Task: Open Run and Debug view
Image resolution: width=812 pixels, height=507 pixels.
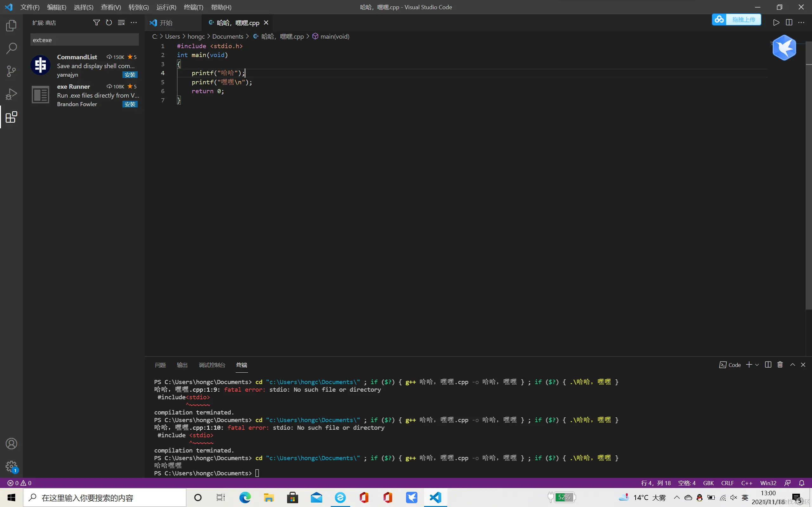Action: click(x=11, y=94)
